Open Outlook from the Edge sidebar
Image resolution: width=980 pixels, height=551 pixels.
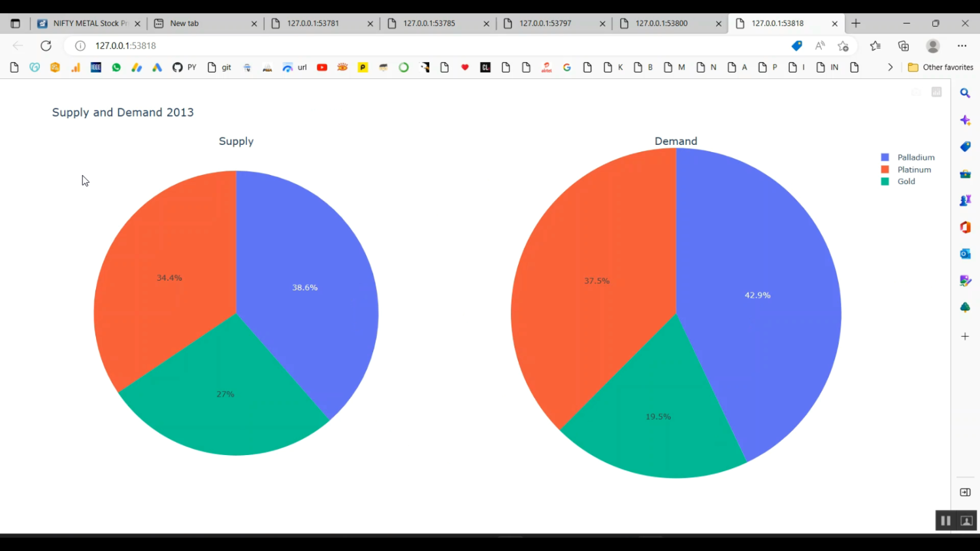[965, 254]
